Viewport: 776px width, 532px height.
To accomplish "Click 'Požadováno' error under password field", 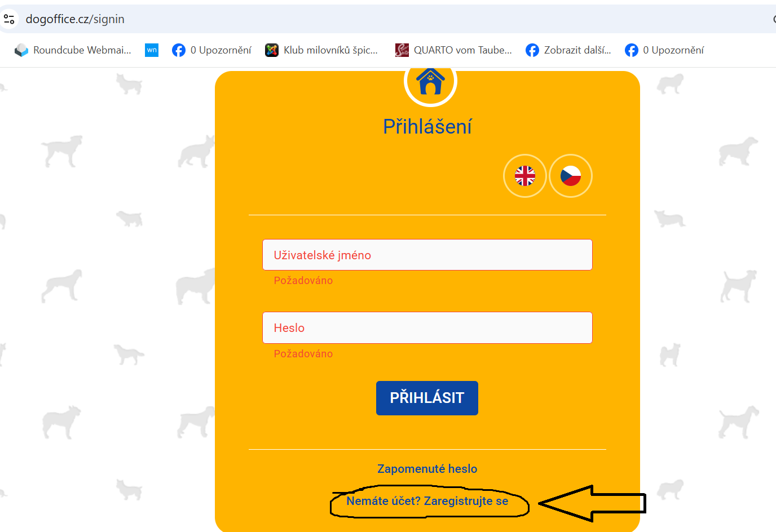I will click(303, 354).
